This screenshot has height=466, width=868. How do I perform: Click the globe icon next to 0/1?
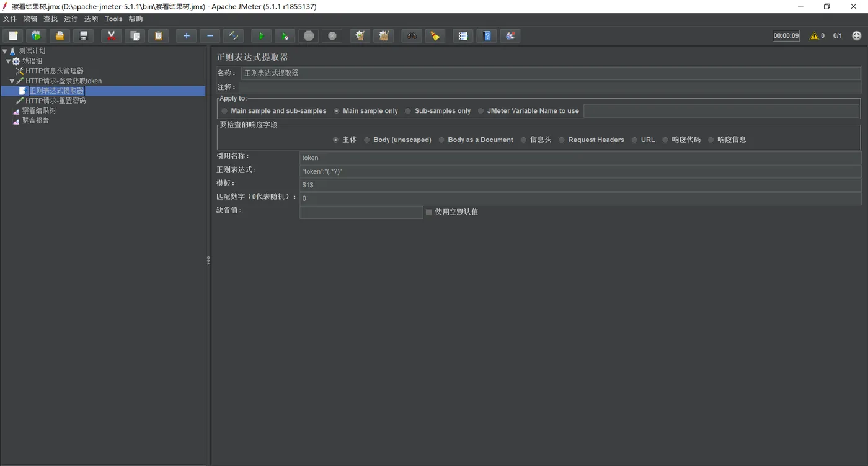coord(857,36)
